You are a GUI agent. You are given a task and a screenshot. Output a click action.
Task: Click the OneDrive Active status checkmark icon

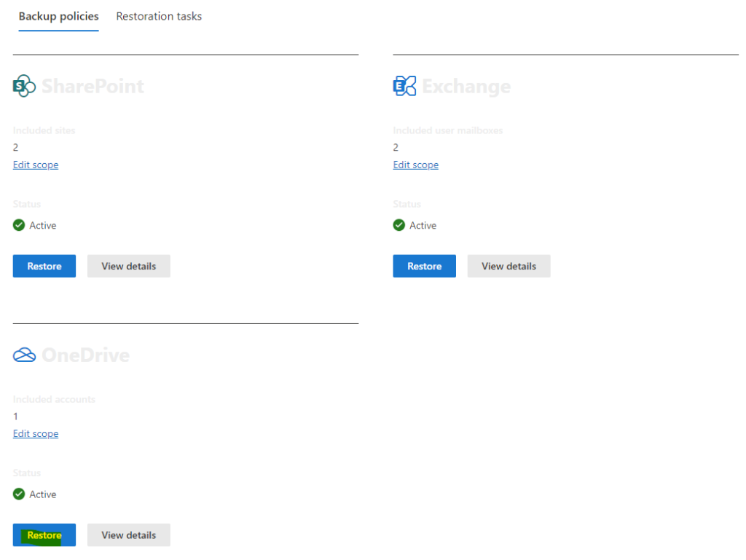click(x=19, y=494)
